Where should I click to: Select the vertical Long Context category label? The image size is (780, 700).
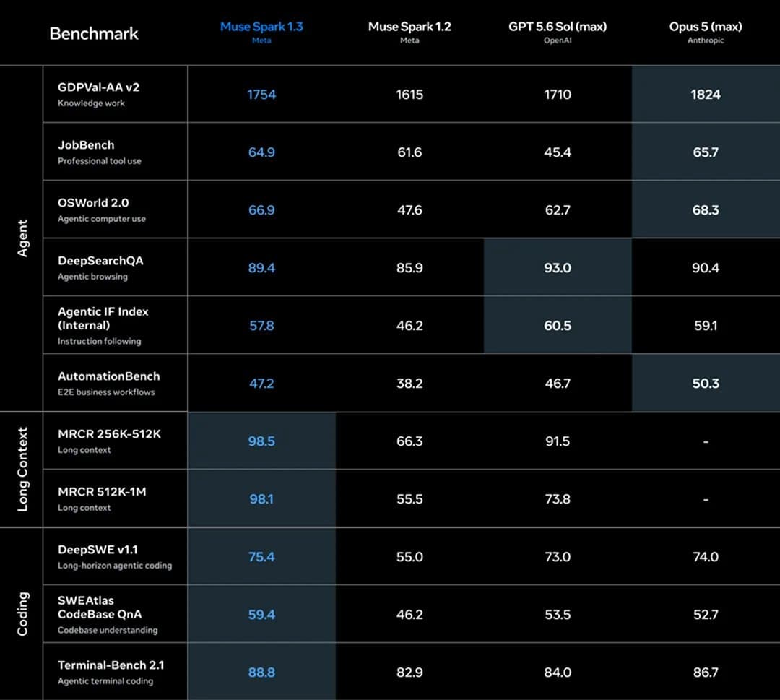point(22,469)
